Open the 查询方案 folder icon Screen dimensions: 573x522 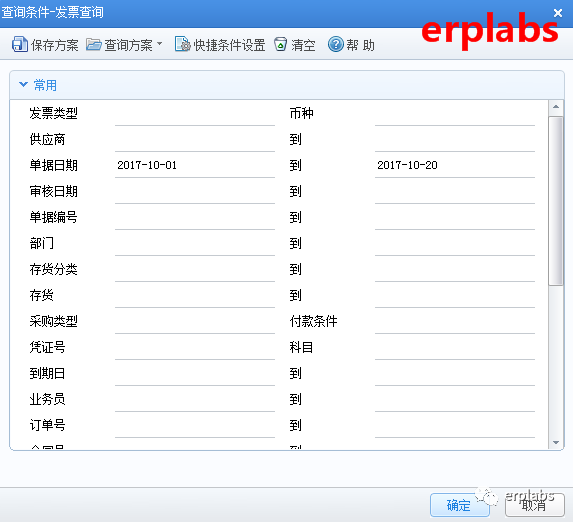click(94, 45)
